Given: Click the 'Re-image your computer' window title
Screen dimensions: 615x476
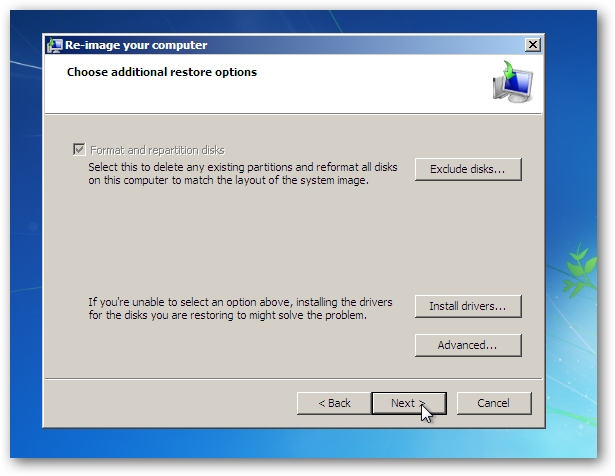Looking at the screenshot, I should coord(136,45).
